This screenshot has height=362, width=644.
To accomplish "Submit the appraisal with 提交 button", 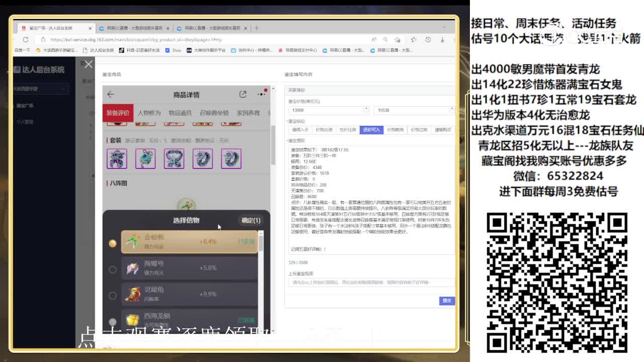I will pyautogui.click(x=446, y=301).
